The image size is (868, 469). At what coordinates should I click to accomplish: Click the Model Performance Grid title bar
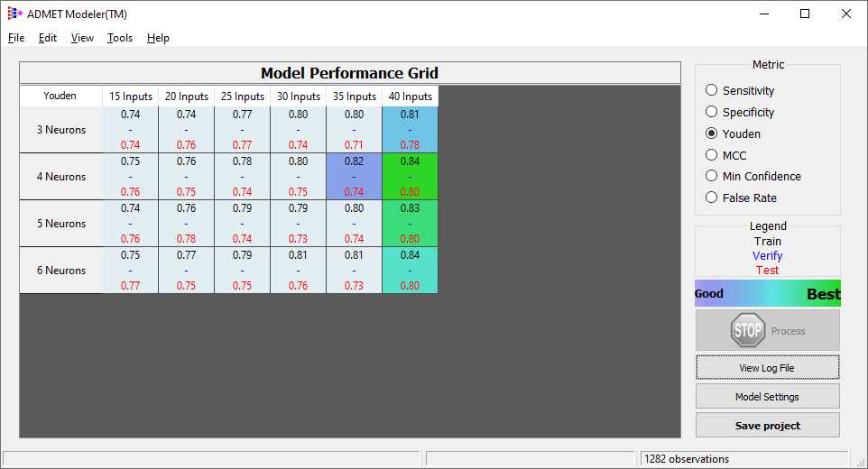[x=350, y=73]
